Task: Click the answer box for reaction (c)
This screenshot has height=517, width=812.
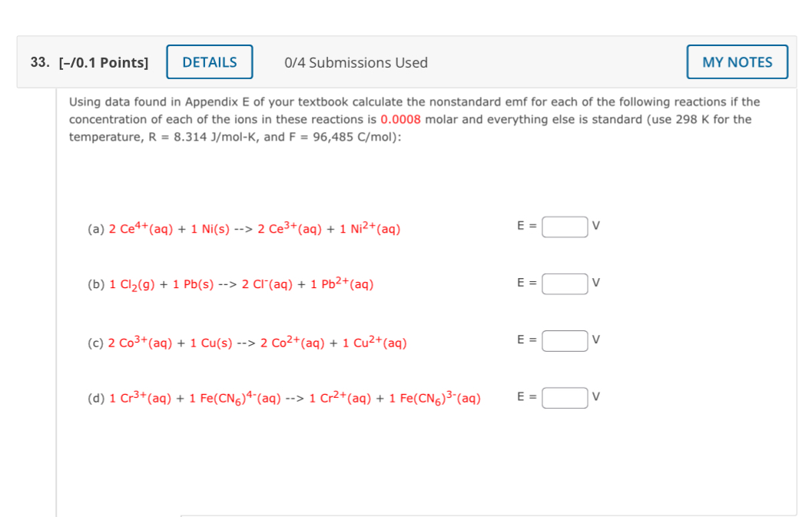Action: [565, 340]
